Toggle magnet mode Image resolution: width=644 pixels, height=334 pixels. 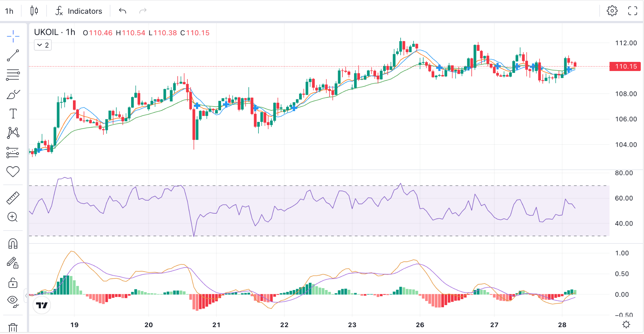[13, 244]
